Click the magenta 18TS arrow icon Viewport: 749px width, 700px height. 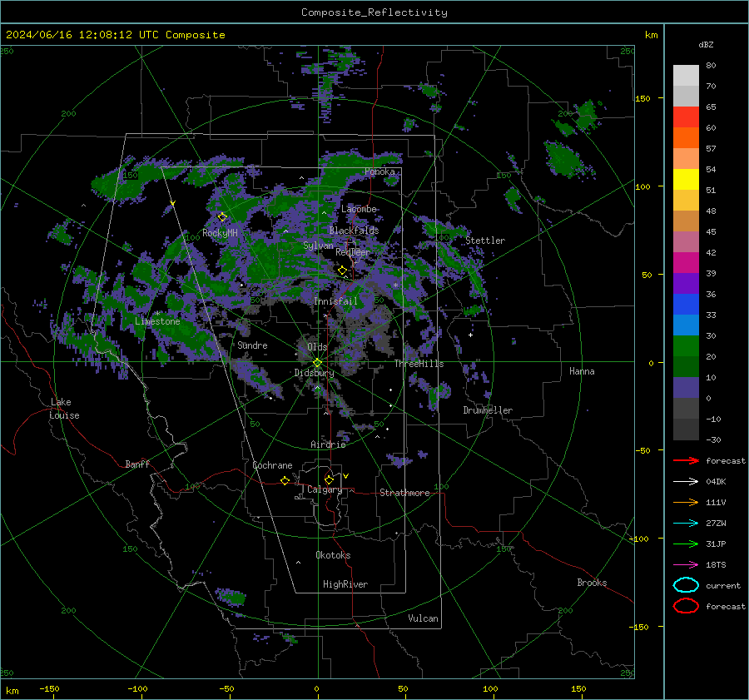686,565
